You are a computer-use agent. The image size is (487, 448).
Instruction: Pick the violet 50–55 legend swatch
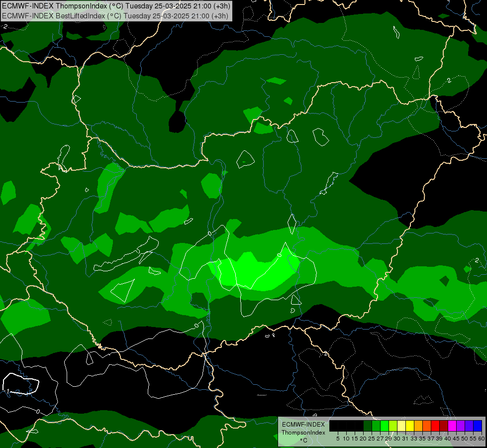469,426
